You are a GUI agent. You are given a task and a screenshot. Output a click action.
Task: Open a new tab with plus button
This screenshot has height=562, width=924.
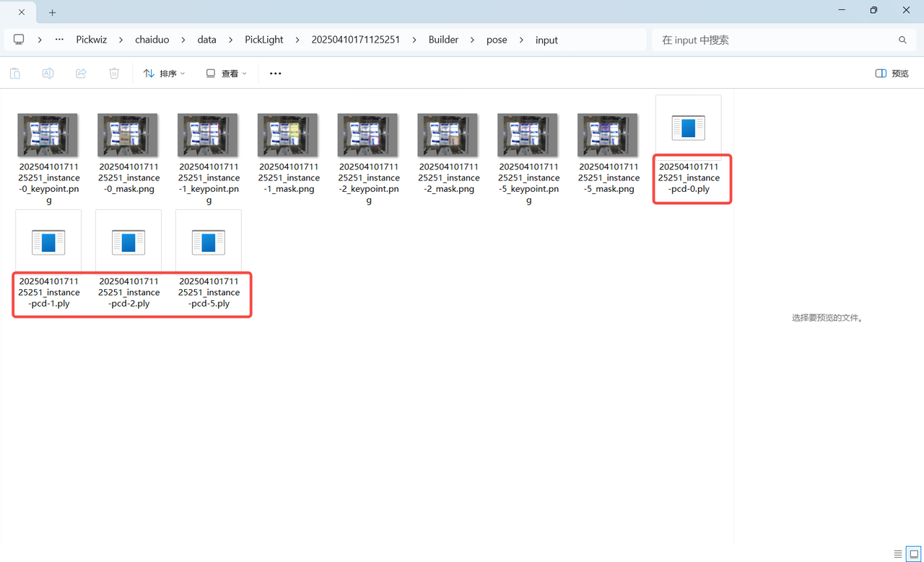53,12
